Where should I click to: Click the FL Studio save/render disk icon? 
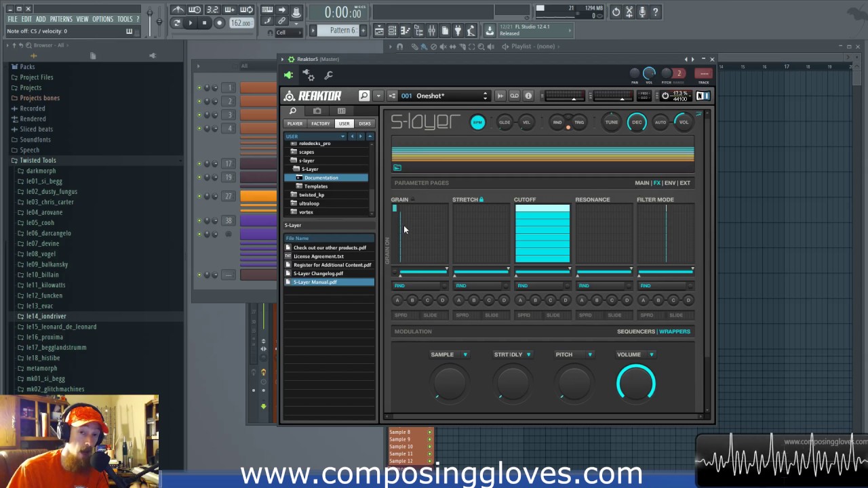click(x=490, y=30)
